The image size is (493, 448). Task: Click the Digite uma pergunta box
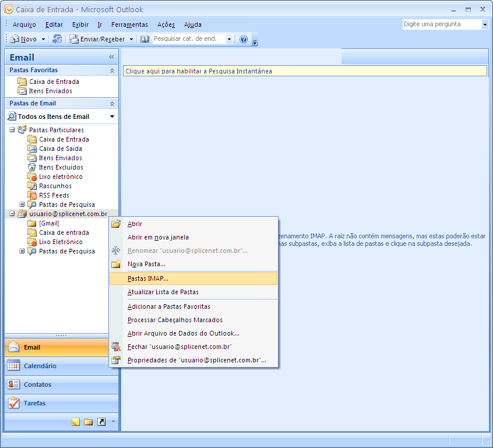442,24
